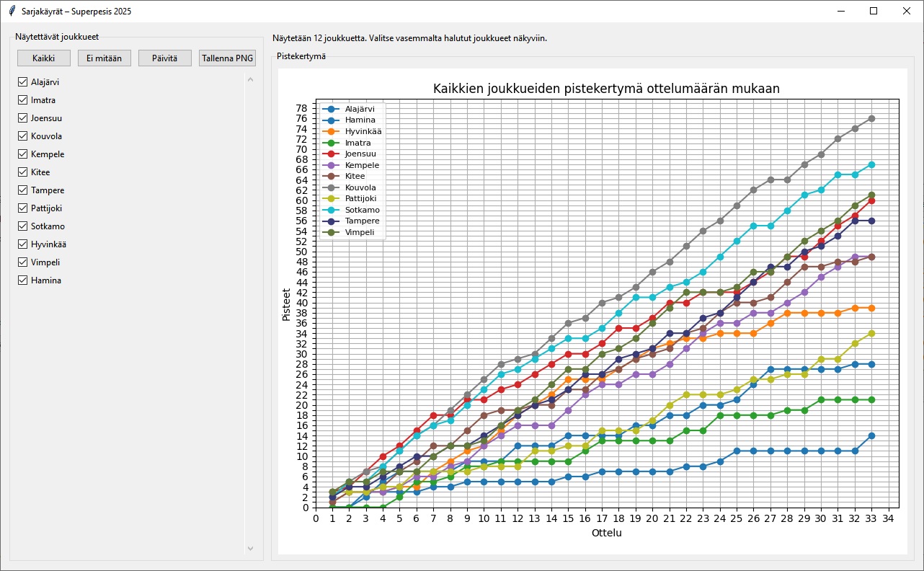The width and height of the screenshot is (924, 571).
Task: Click the scrollbar up arrow in team list
Action: click(x=250, y=79)
